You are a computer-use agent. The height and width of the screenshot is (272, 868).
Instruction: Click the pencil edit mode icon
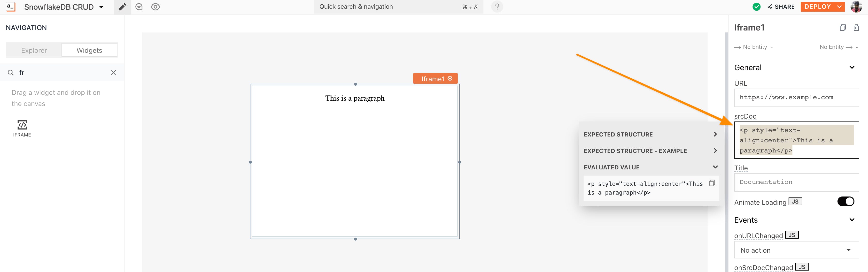pyautogui.click(x=122, y=7)
